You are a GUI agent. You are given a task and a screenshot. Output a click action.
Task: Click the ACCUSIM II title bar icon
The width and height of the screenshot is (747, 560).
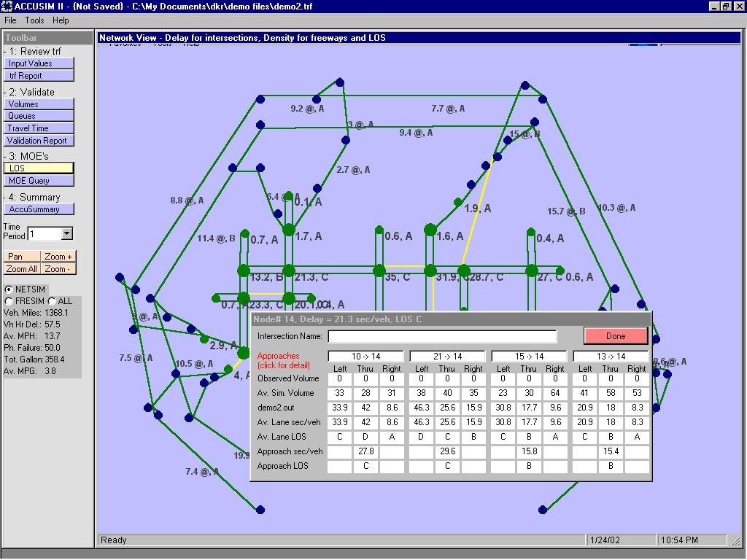pos(7,6)
